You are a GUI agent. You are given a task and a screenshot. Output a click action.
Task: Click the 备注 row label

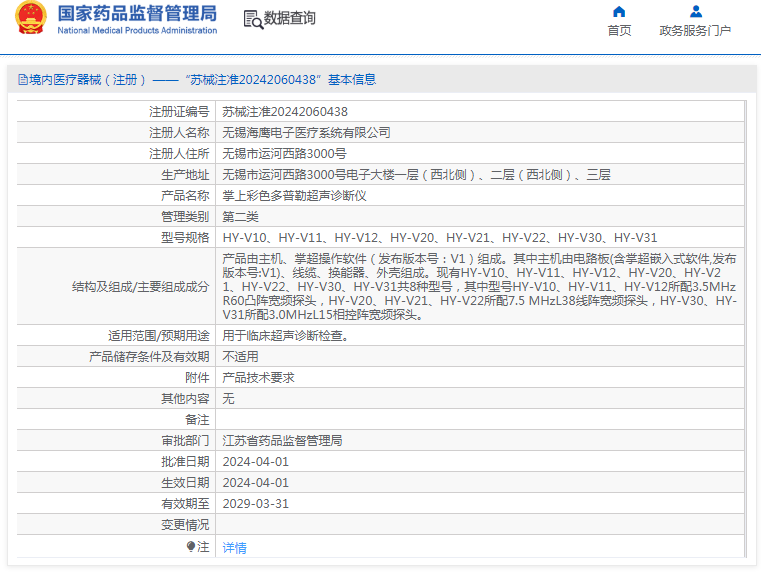coord(197,420)
